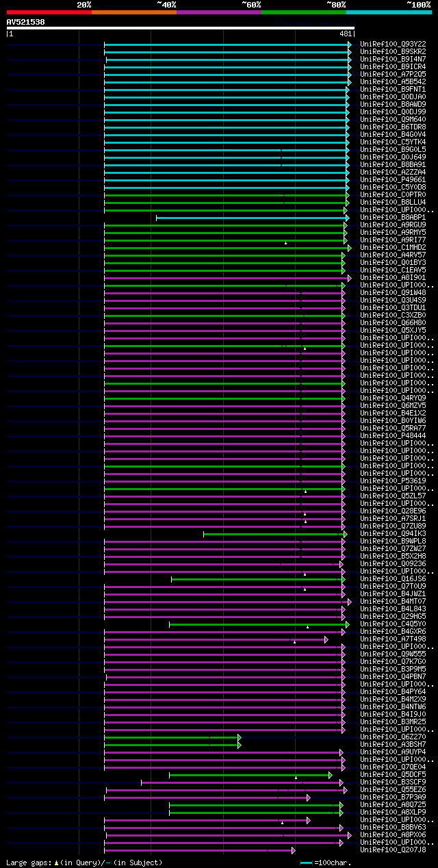Click the green ~80% identity legend bar
This screenshot has width=438, height=868.
click(x=303, y=12)
